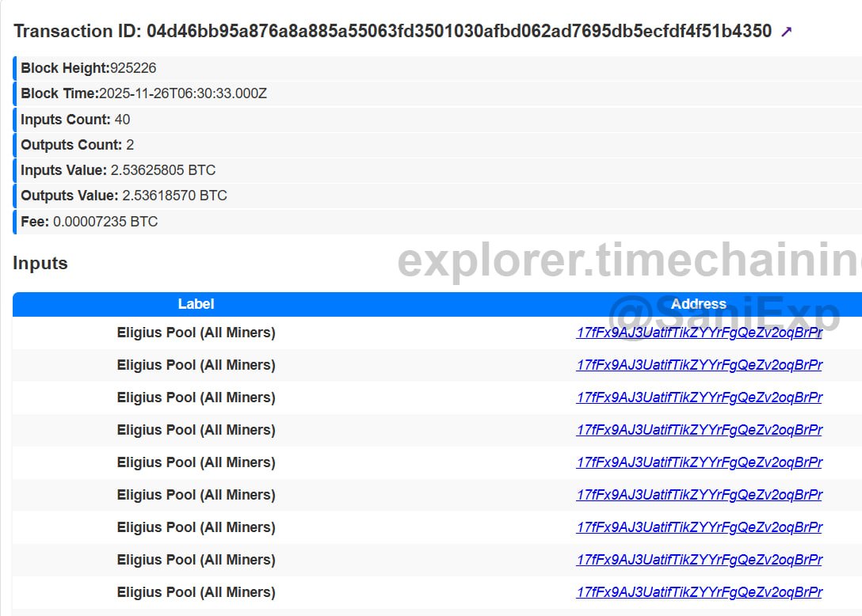
Task: Select the Outputs Count 2 row
Action: pos(437,145)
